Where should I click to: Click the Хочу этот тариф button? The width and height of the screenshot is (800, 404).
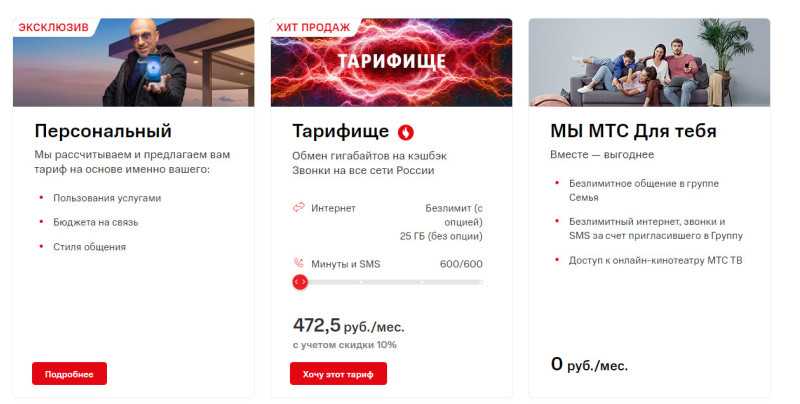[x=338, y=374]
